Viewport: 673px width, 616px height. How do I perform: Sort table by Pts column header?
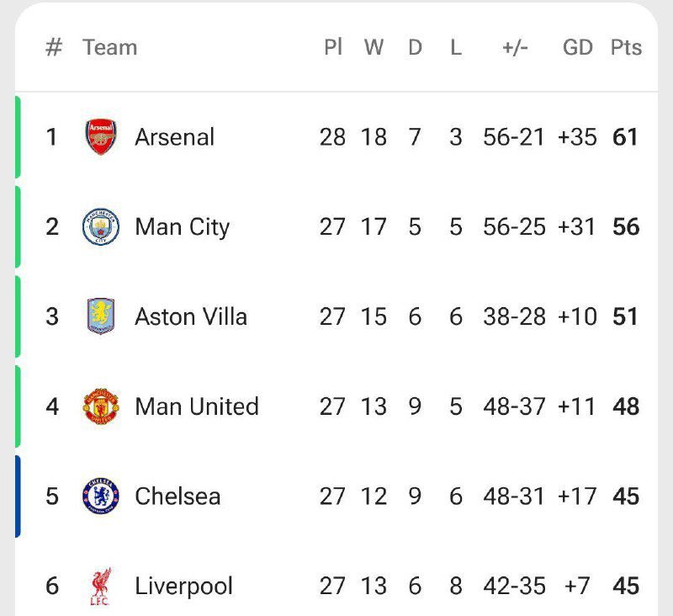coord(626,47)
